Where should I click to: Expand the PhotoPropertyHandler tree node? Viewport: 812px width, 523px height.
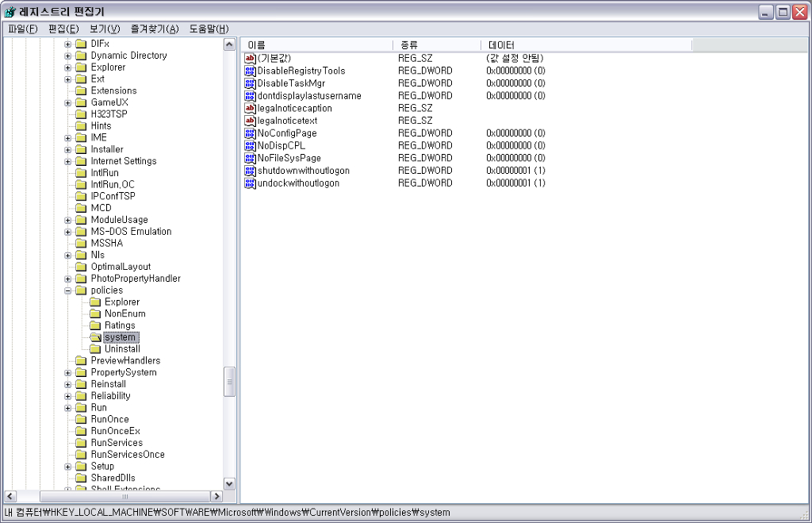[68, 279]
